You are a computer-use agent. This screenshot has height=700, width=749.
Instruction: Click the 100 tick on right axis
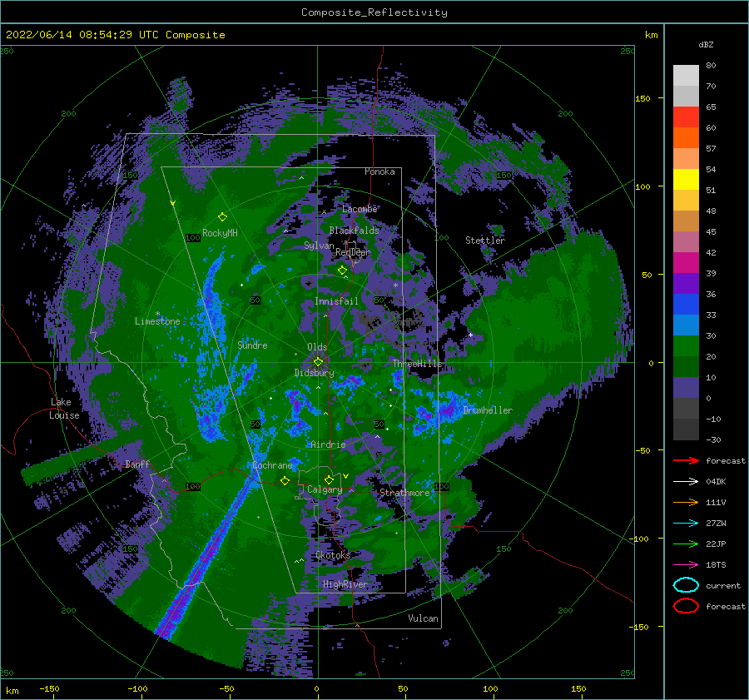[x=642, y=186]
